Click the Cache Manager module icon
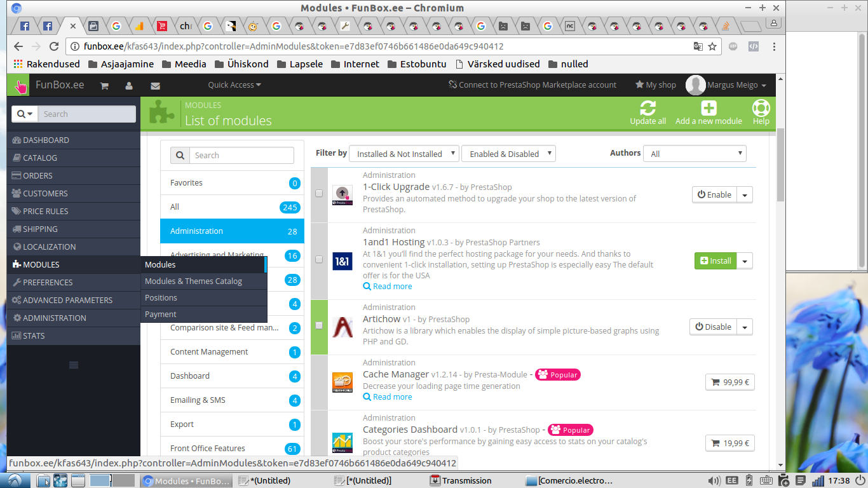This screenshot has height=488, width=868. click(x=342, y=382)
